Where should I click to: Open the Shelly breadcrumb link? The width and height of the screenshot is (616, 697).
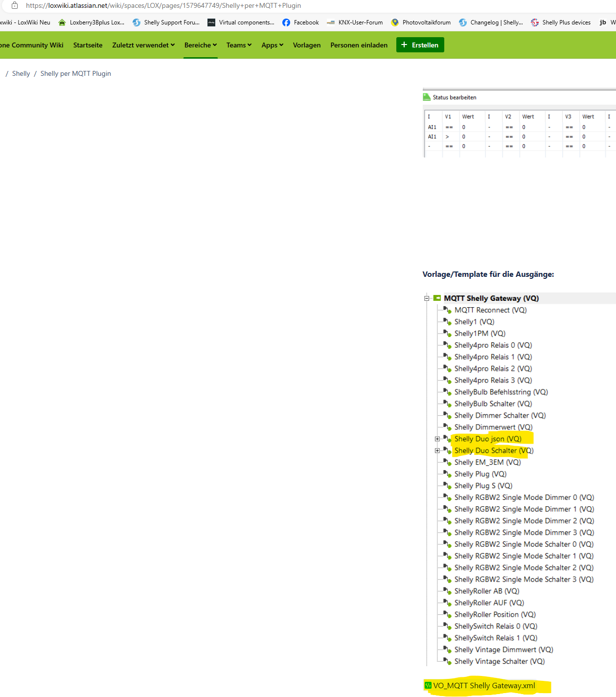pos(21,73)
